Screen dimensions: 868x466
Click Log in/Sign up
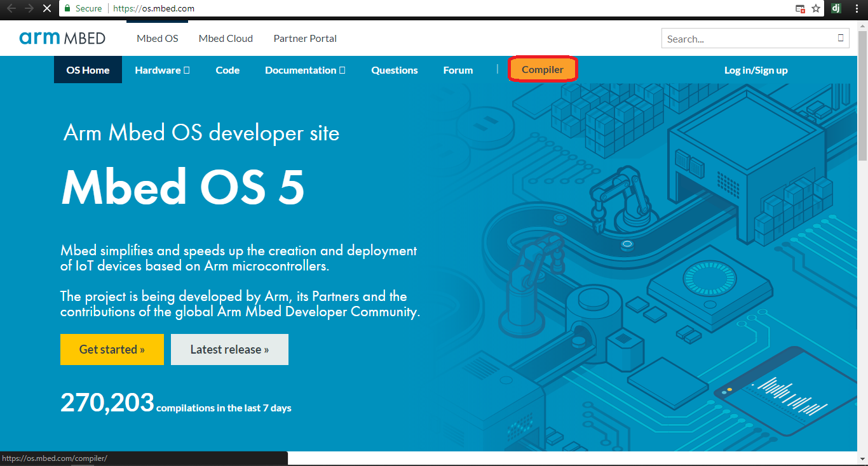coord(756,70)
